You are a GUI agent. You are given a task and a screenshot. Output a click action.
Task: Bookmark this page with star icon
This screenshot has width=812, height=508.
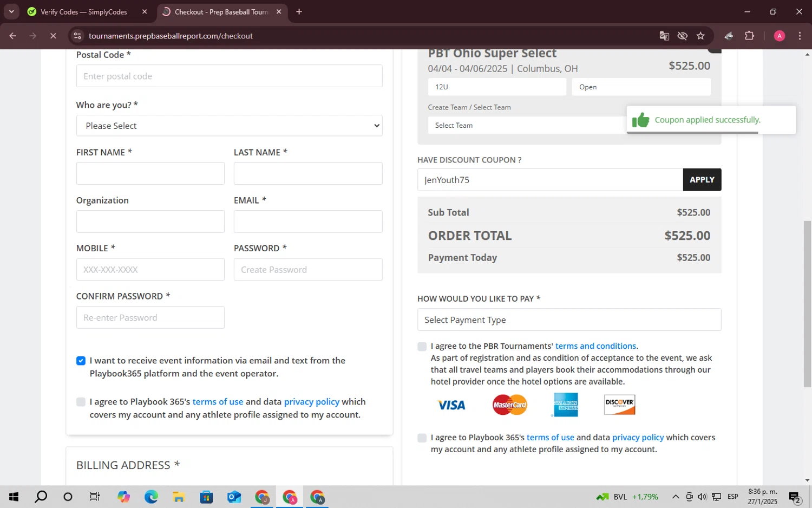(700, 36)
